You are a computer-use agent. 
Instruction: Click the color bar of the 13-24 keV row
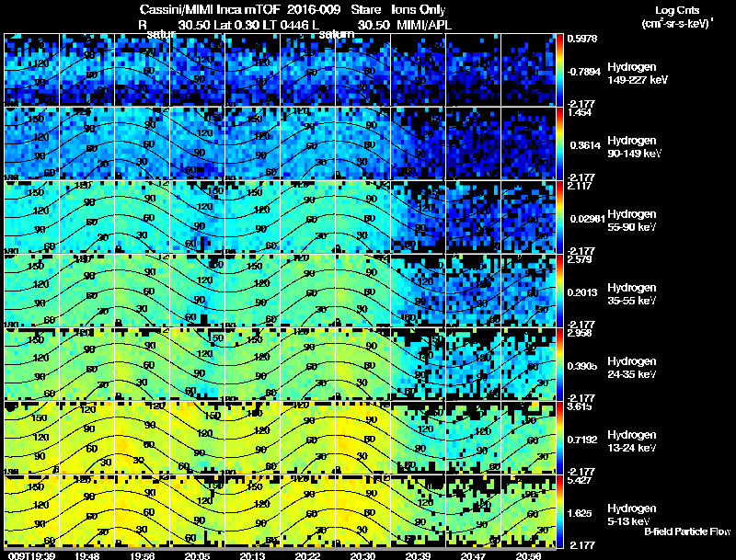[559, 438]
